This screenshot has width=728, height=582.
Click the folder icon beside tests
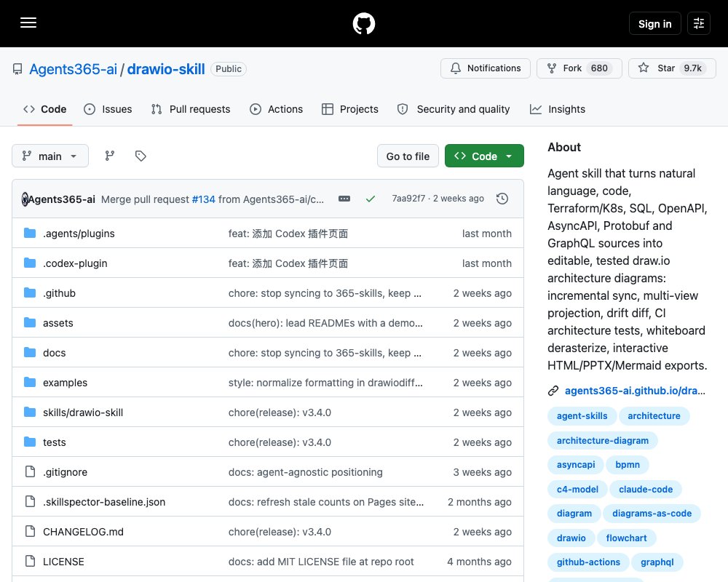pos(30,442)
